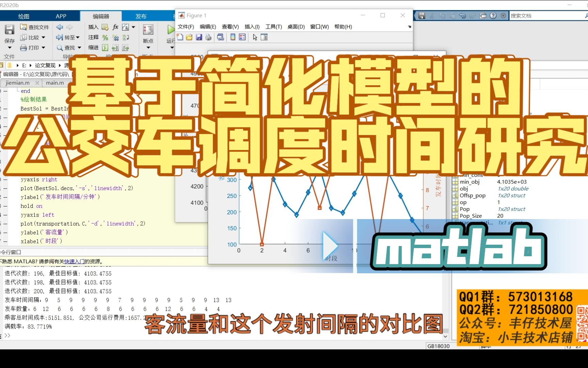588x368 pixels.
Task: Open 窗口(W) menu in Figure 1
Action: click(x=320, y=27)
